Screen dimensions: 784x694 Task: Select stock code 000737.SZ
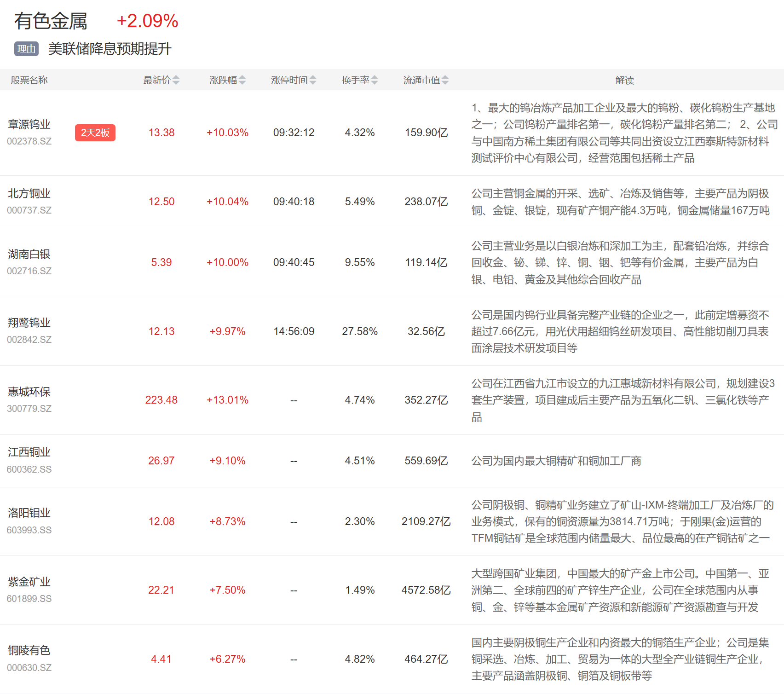tap(29, 210)
